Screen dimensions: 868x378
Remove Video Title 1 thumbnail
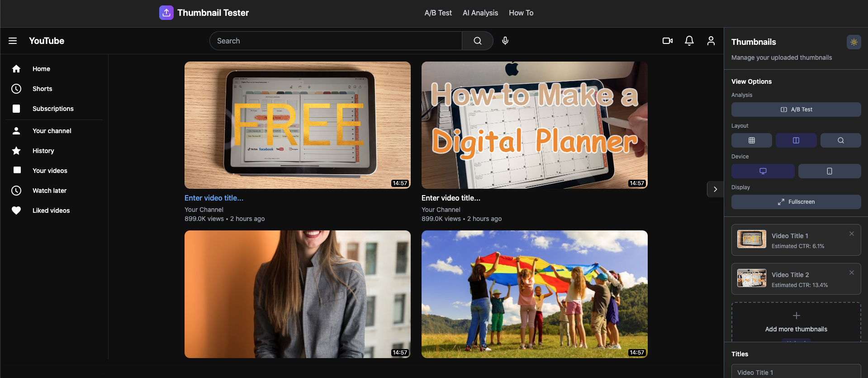[x=852, y=234]
